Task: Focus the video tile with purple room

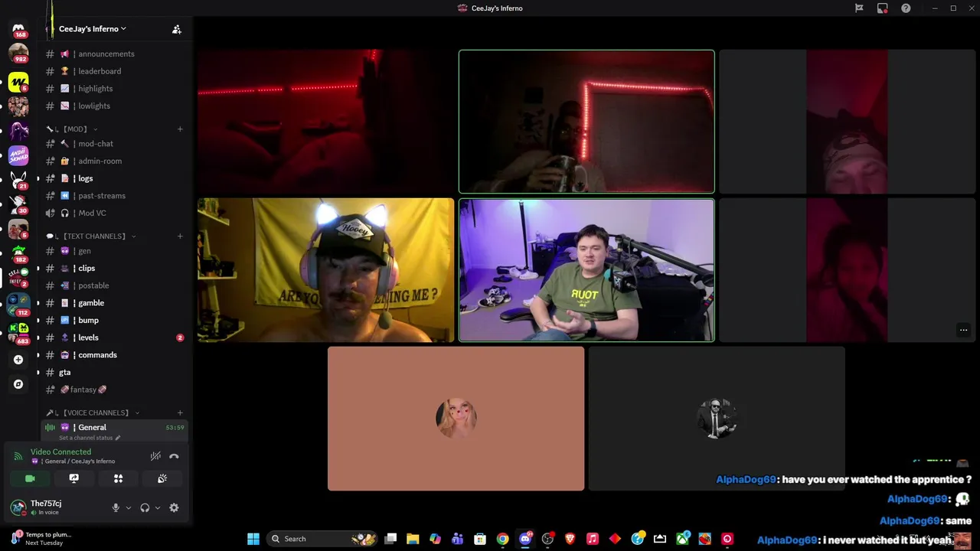Action: (586, 270)
